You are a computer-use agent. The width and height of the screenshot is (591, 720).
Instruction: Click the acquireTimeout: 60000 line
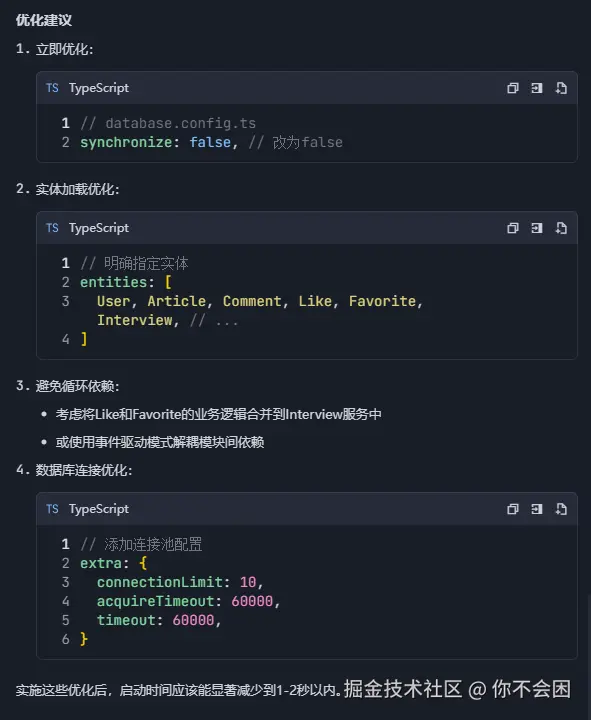188,601
